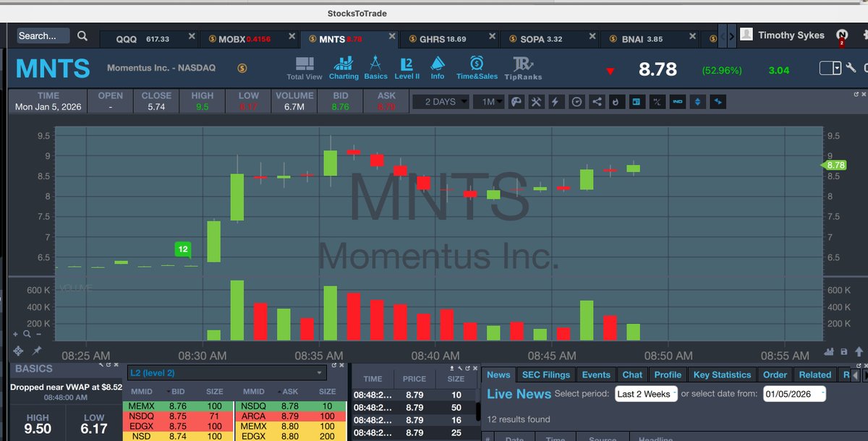The image size is (868, 441).
Task: Focus the Search input field
Action: point(43,35)
